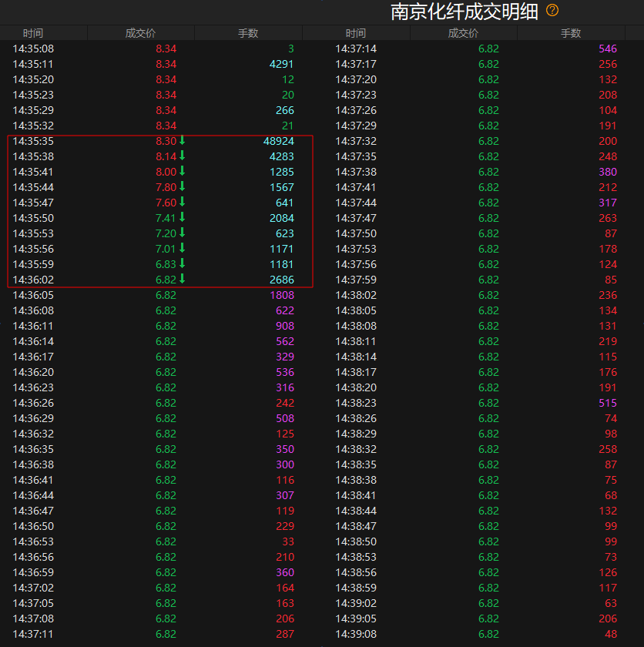
Task: Select volume 515 at 14:38:23
Action: pyautogui.click(x=608, y=403)
